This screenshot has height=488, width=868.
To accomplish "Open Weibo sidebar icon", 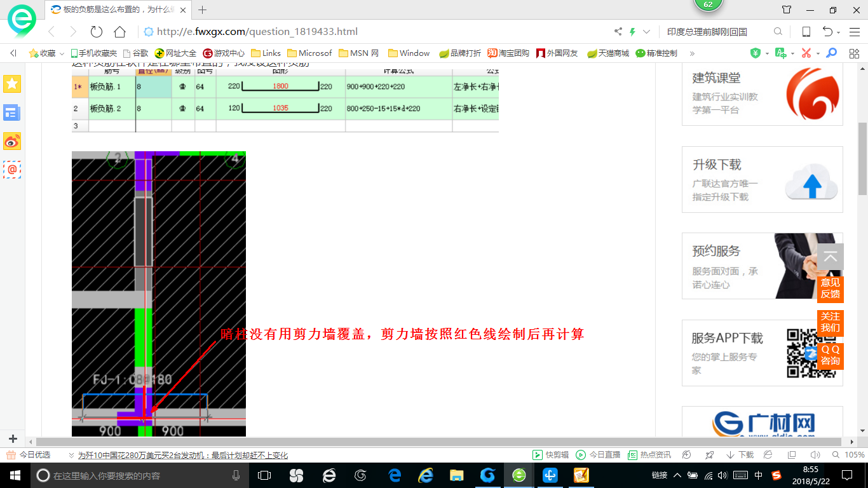I will tap(12, 141).
